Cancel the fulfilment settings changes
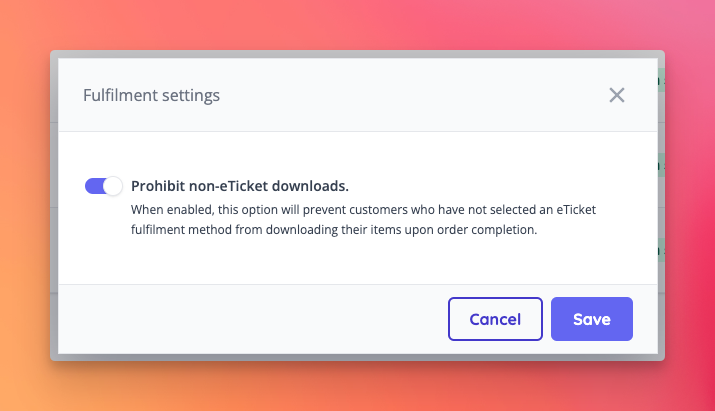The image size is (715, 411). 495,319
